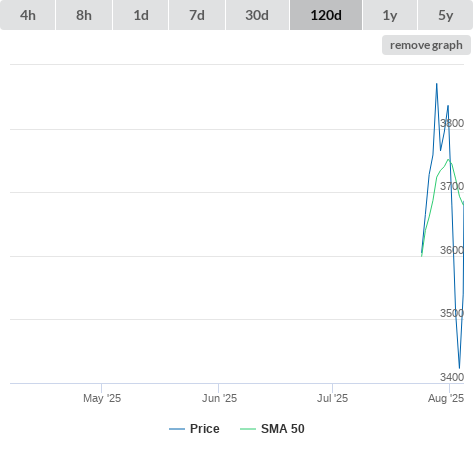Switch to the 8h time range

[x=84, y=15]
